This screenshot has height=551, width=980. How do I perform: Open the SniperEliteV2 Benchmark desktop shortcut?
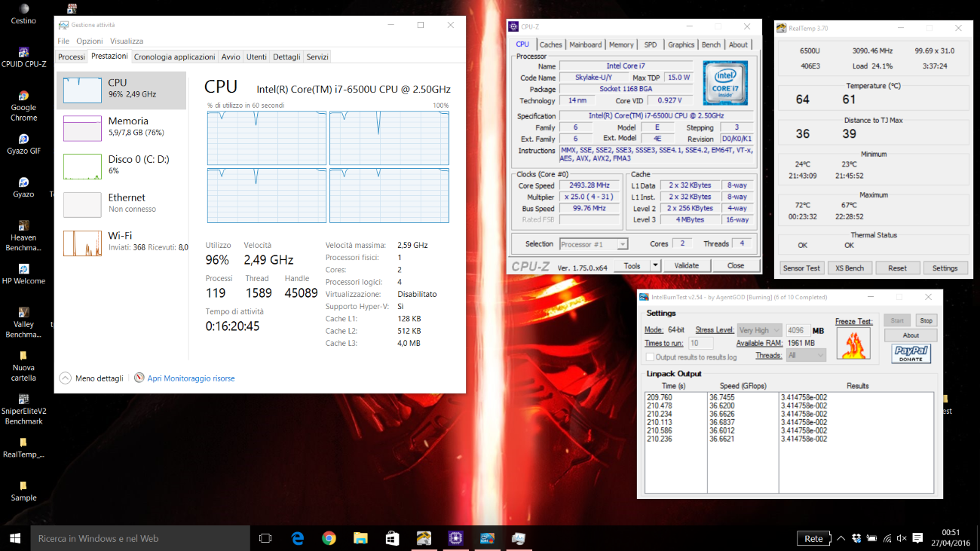23,409
